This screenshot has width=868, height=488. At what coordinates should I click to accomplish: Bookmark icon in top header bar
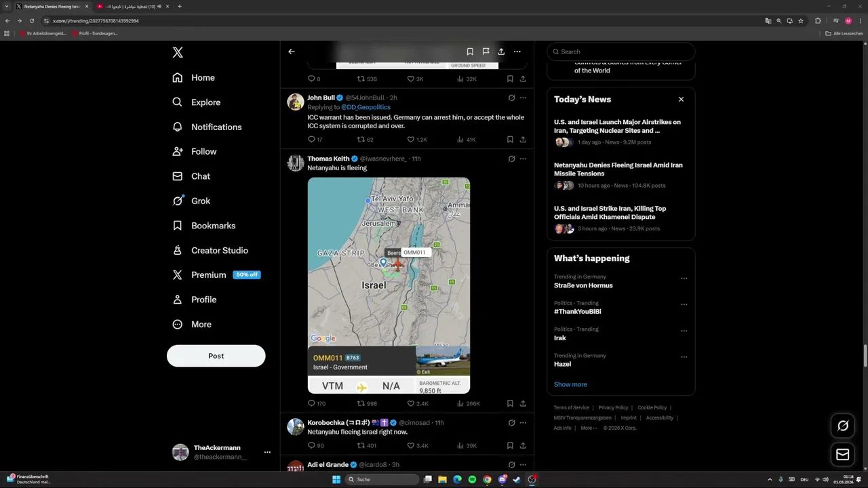470,52
